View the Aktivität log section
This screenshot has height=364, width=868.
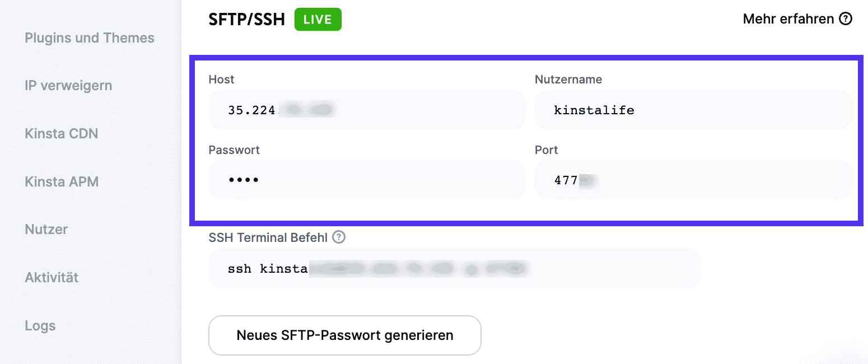tap(51, 277)
